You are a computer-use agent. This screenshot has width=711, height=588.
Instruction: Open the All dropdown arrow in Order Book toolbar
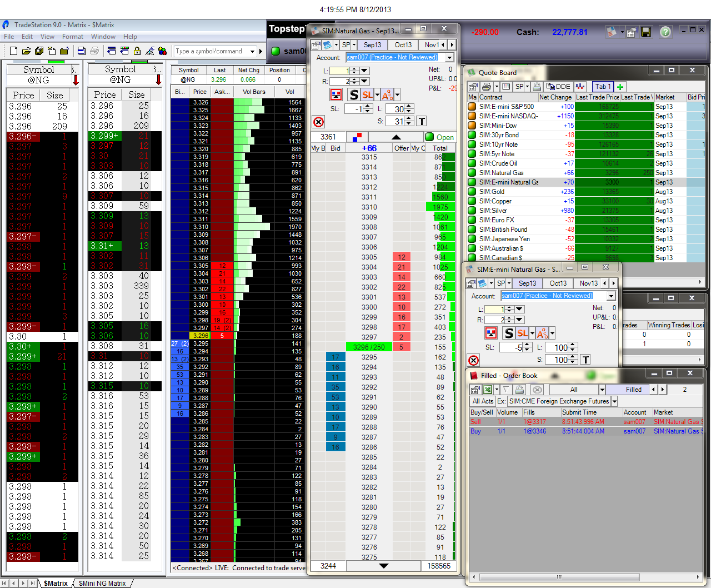(x=602, y=390)
